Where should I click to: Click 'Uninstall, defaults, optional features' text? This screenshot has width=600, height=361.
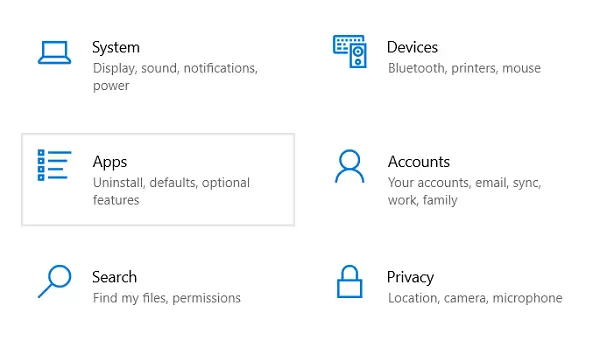click(x=171, y=191)
